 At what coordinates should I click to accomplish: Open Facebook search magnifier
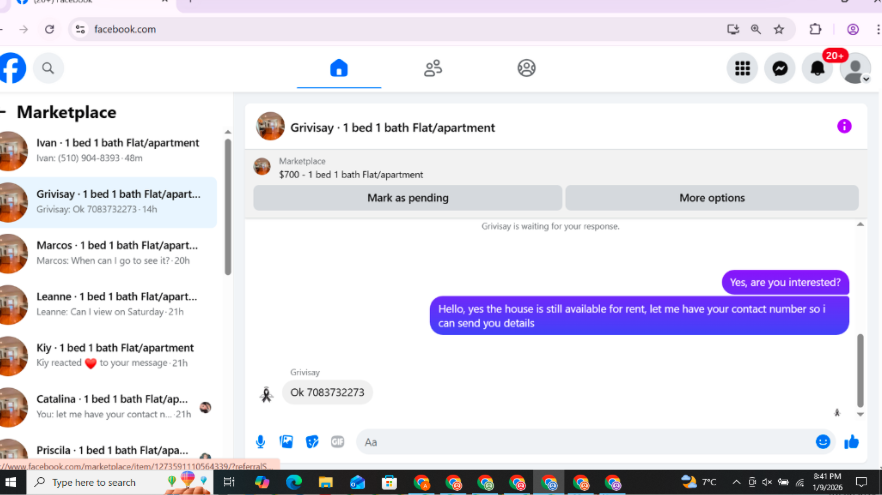[x=48, y=68]
